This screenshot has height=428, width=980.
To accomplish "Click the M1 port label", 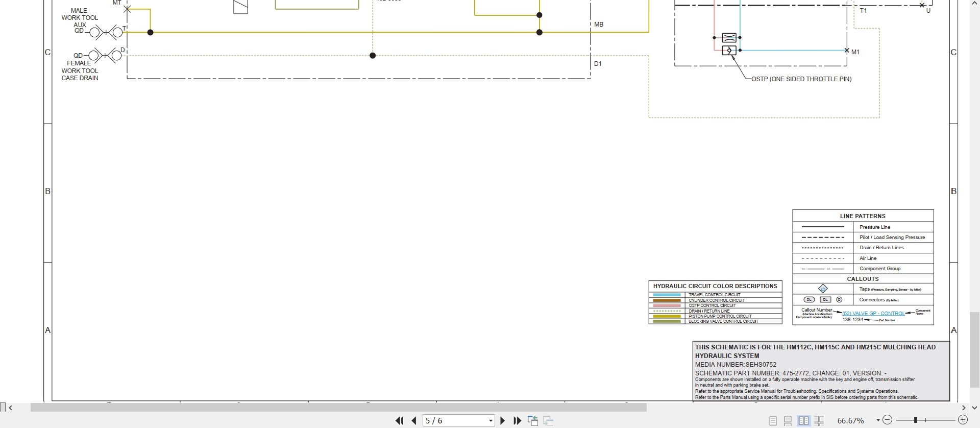I will [855, 52].
